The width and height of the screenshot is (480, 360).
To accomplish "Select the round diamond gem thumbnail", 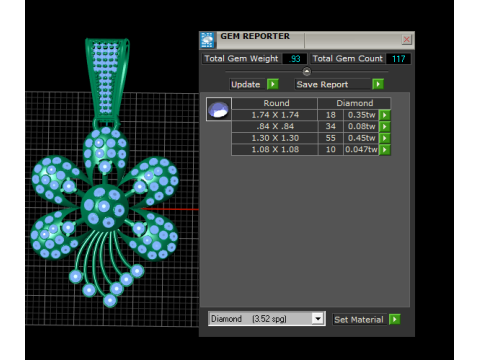I will [x=219, y=109].
